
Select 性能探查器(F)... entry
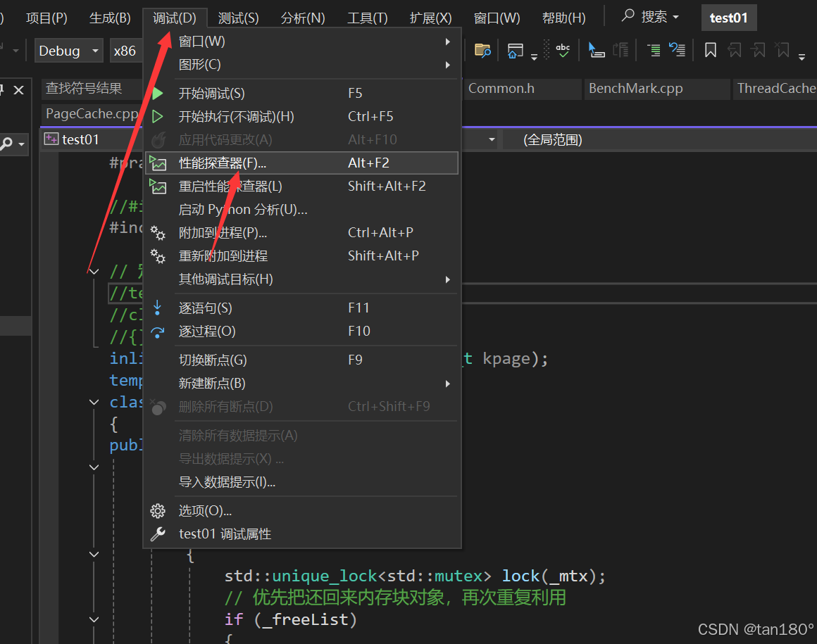click(301, 163)
